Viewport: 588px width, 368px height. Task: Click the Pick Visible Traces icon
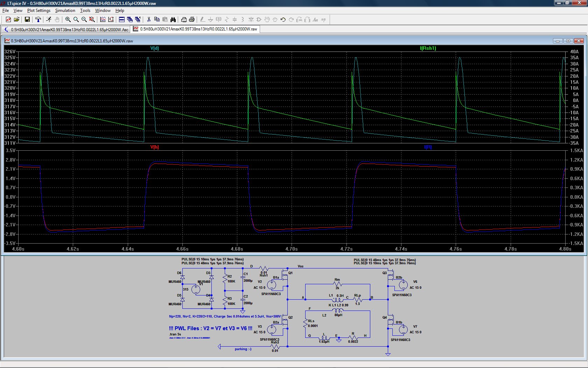[103, 20]
